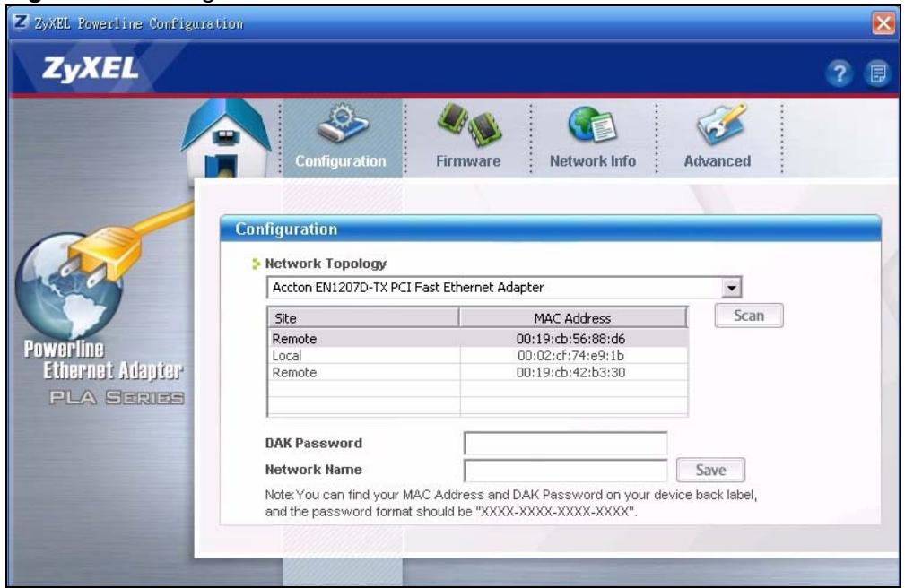
Task: Select the Remote row 00:19:cb:56:88:d6
Action: pos(478,339)
